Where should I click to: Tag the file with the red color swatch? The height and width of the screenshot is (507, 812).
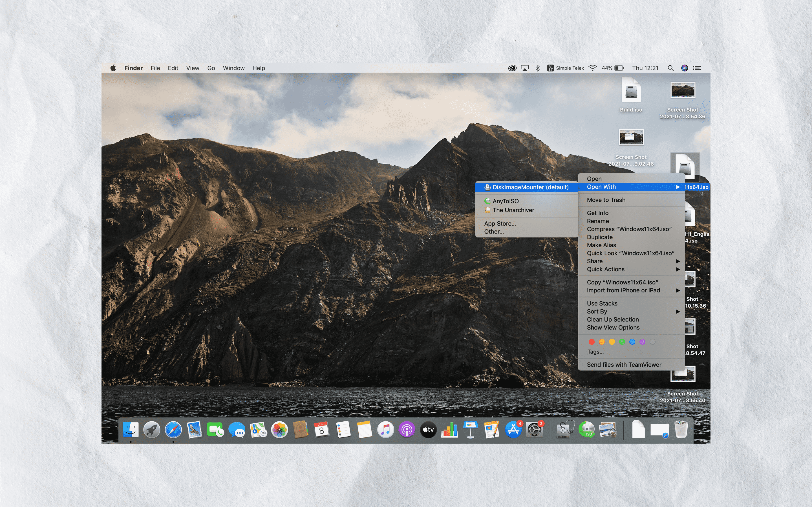pos(592,342)
